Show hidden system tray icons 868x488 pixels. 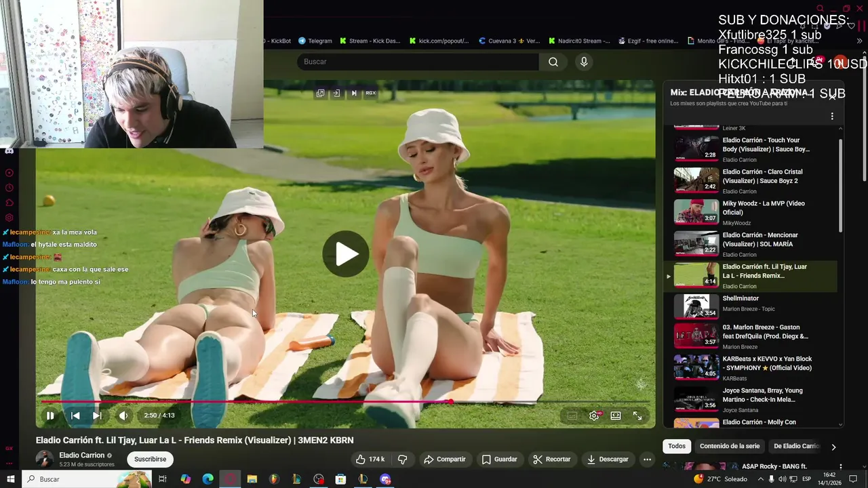759,479
